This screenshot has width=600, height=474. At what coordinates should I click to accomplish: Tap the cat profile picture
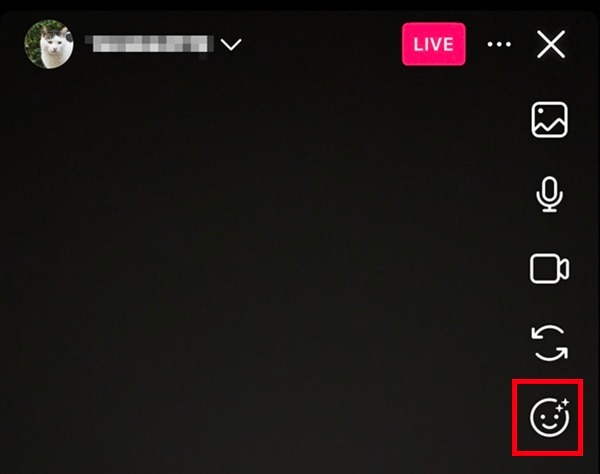point(49,44)
